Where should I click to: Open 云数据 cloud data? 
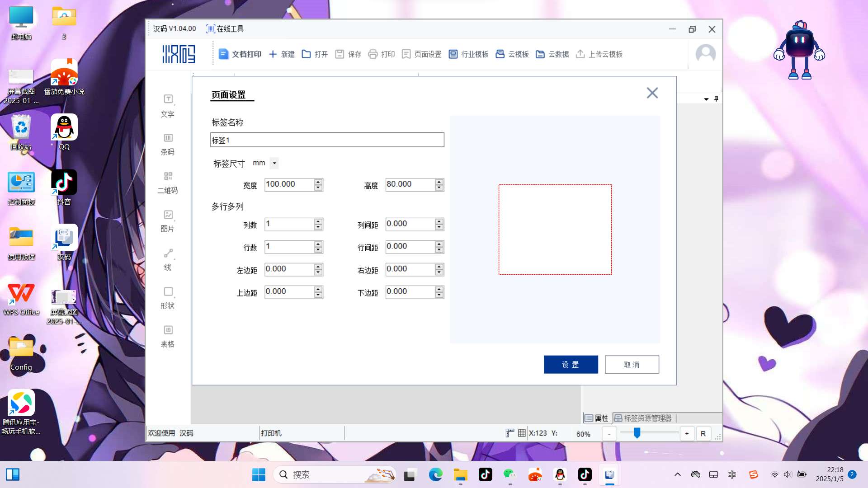coord(552,54)
